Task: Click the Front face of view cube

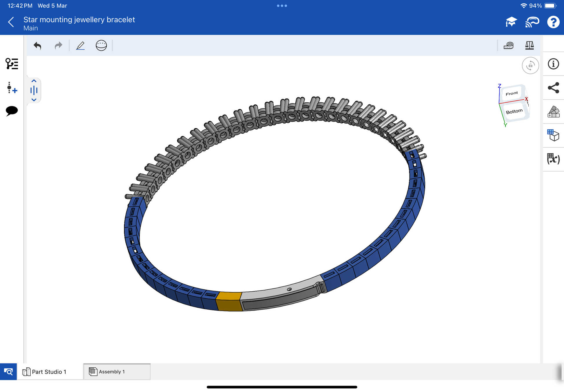Action: pyautogui.click(x=512, y=93)
